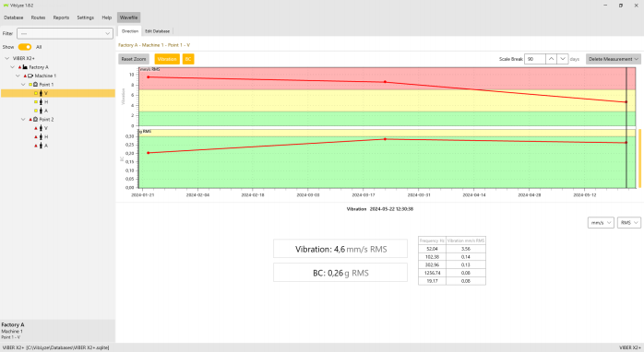
Task: Open the Routes menu
Action: [38, 18]
